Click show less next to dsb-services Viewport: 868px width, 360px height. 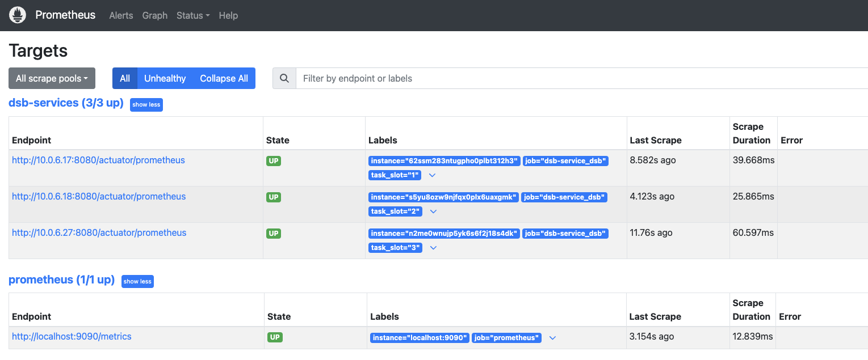[x=146, y=104]
